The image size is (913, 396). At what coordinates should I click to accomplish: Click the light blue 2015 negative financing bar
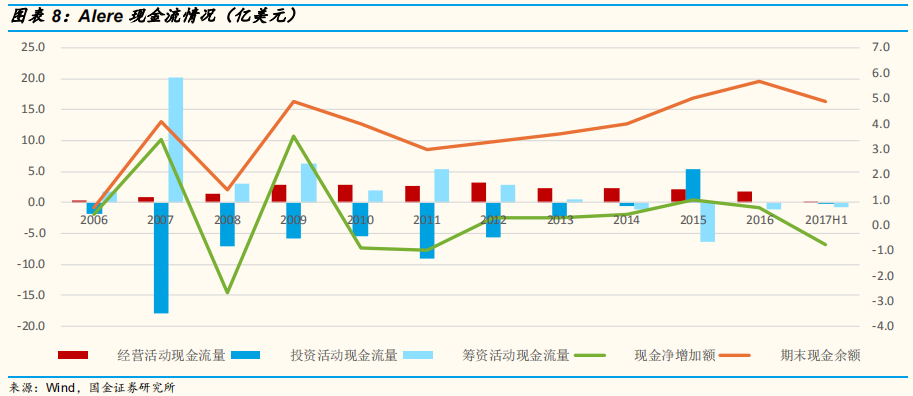click(x=708, y=222)
